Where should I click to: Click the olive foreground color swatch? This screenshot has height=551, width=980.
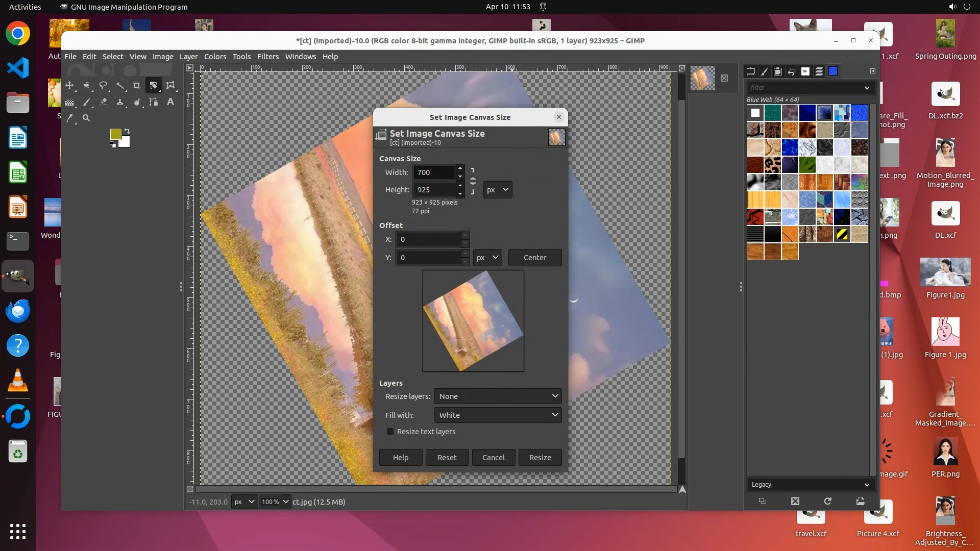coord(115,134)
